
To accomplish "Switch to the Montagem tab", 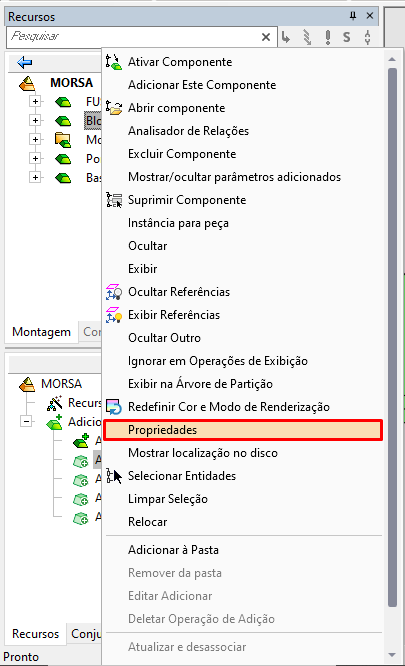I will click(42, 332).
